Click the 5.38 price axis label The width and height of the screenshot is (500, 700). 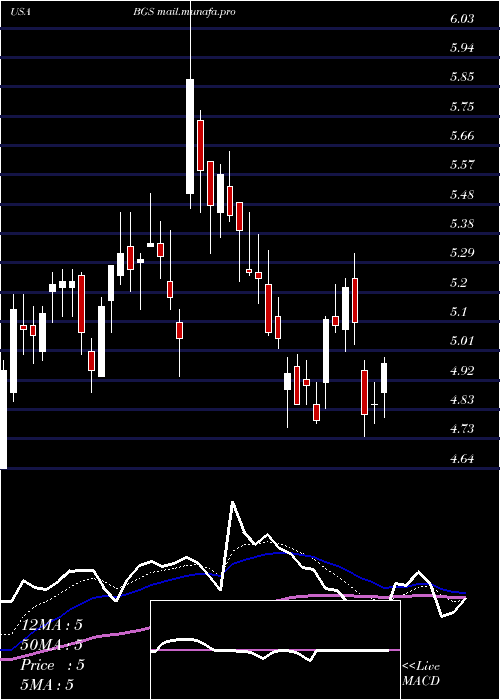(x=462, y=224)
